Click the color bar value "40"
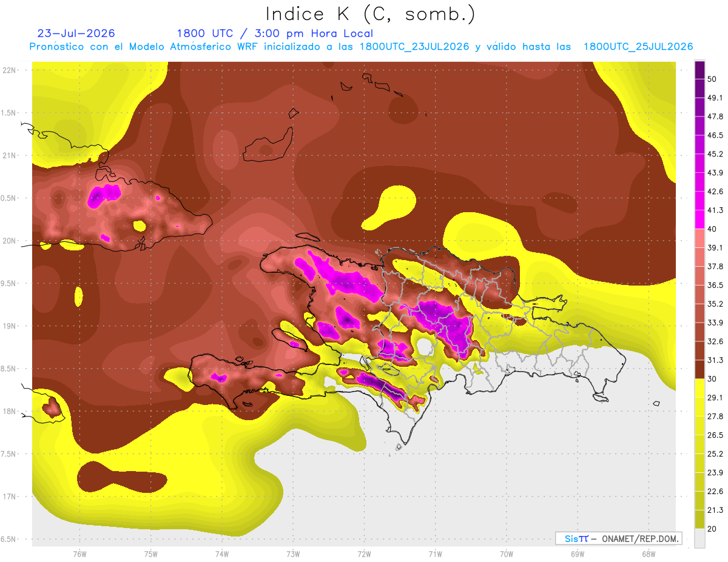This screenshot has height=562, width=728. [713, 229]
